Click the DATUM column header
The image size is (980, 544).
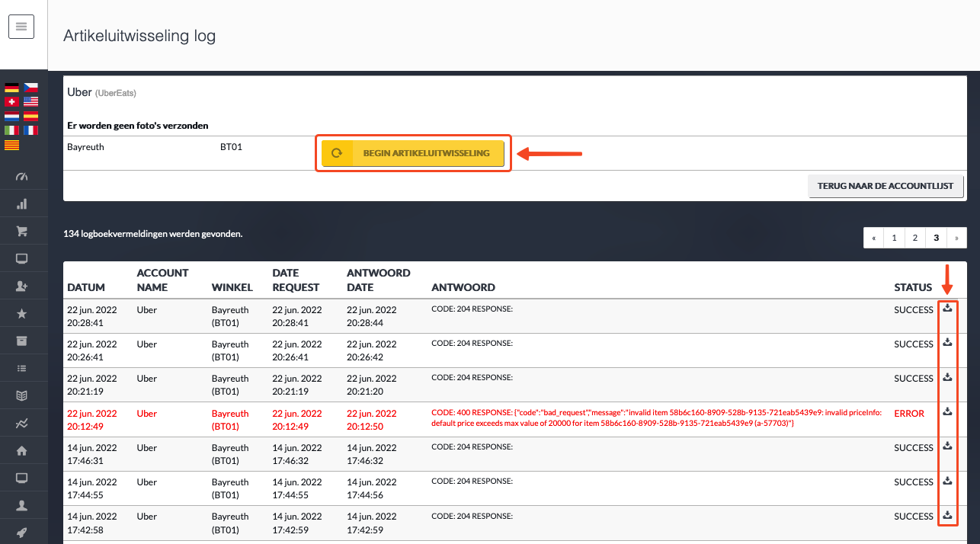(86, 287)
